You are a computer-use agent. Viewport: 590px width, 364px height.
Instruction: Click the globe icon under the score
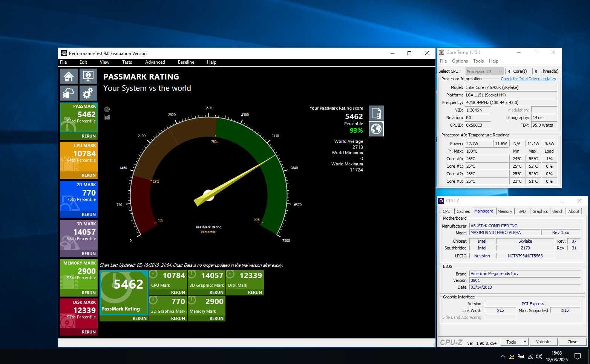tap(376, 129)
